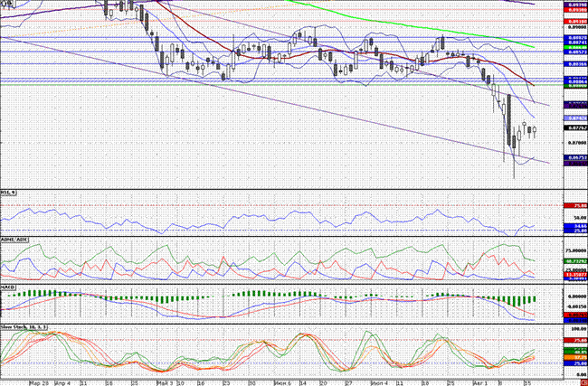The width and height of the screenshot is (588, 386).
Task: Click the 0.09000 price axis value
Action: 575,27
